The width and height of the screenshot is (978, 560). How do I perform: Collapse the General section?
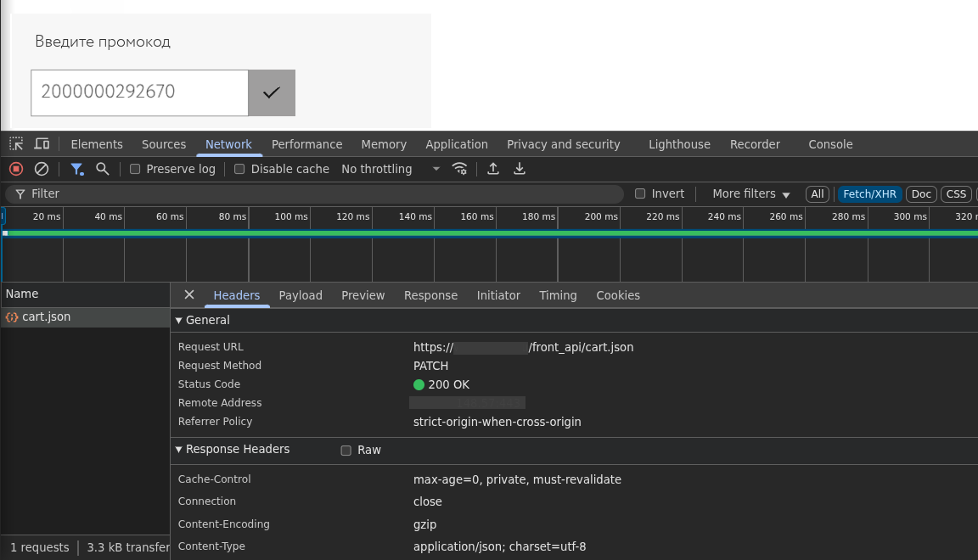click(x=179, y=321)
